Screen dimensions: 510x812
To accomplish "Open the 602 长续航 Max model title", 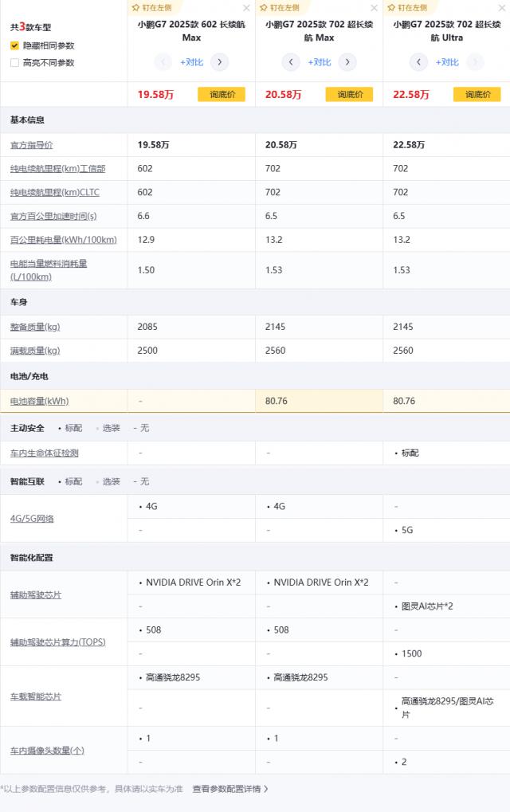I will pyautogui.click(x=191, y=31).
